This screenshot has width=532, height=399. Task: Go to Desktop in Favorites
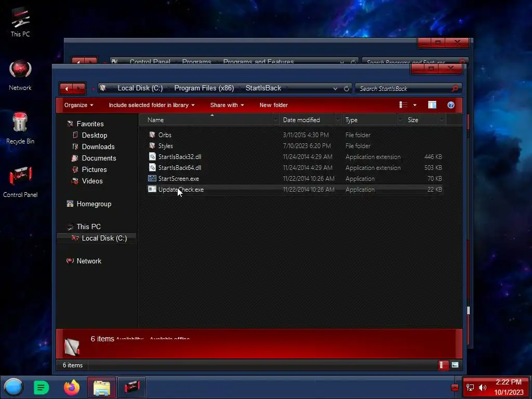[95, 135]
